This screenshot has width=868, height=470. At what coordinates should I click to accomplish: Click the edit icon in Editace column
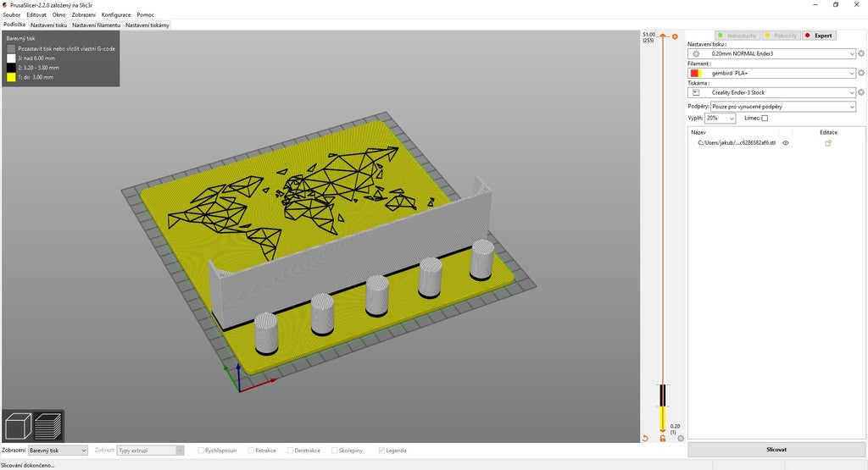point(828,143)
